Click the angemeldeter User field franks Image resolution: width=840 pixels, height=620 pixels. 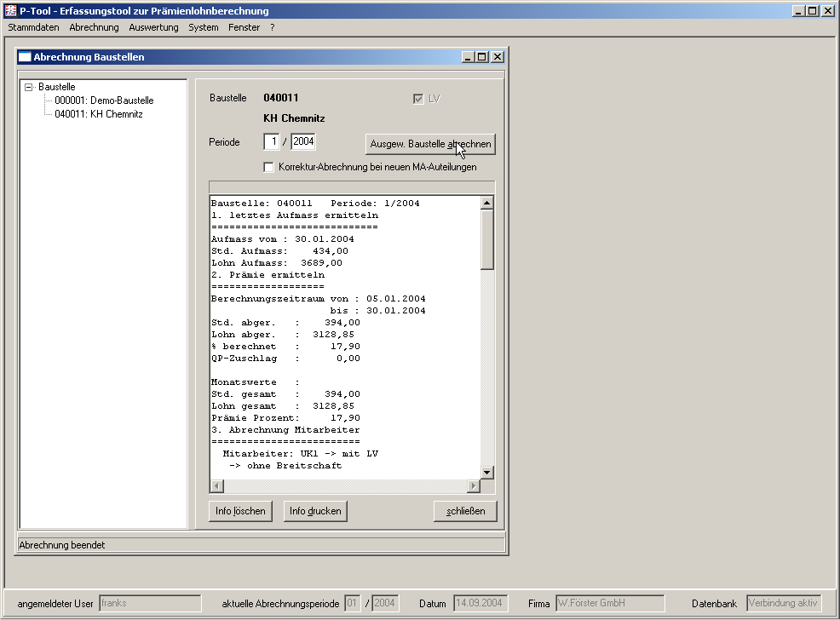[x=150, y=604]
